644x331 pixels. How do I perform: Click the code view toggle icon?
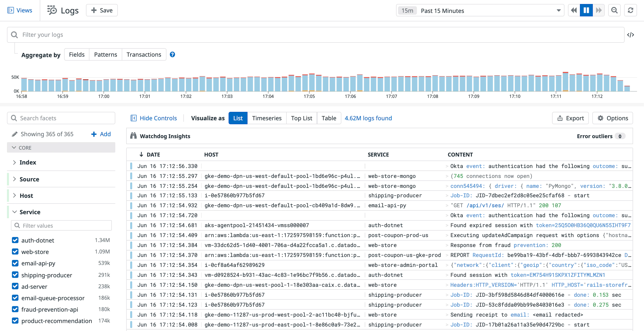click(x=631, y=35)
